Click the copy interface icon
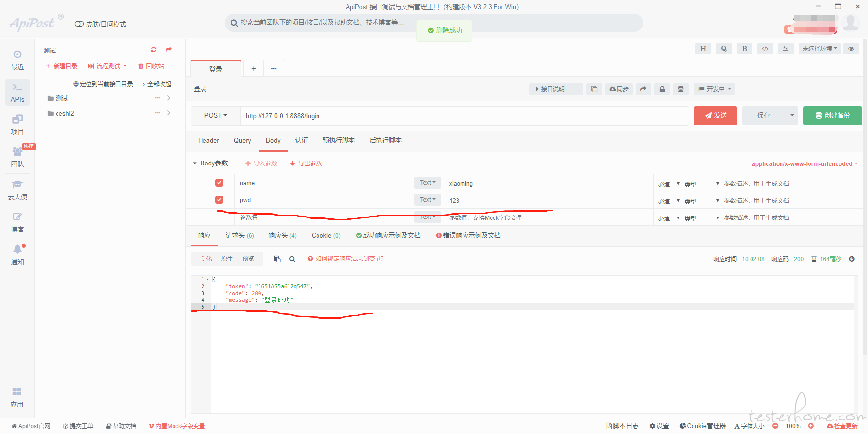 coord(594,89)
